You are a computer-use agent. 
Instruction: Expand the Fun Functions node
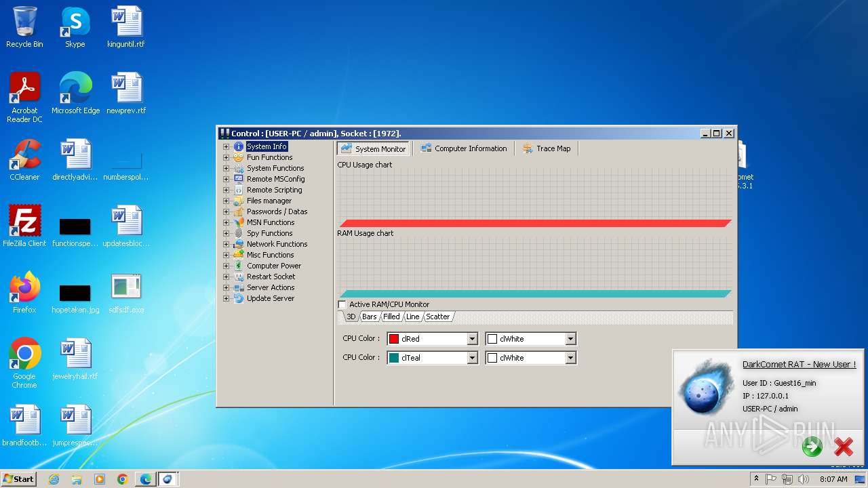tap(226, 157)
